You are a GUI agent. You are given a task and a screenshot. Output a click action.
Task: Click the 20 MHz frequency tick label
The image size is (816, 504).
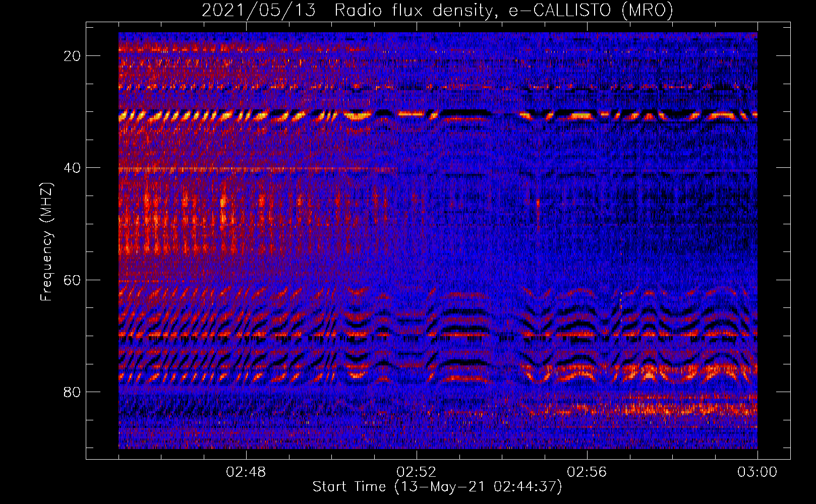(x=72, y=56)
